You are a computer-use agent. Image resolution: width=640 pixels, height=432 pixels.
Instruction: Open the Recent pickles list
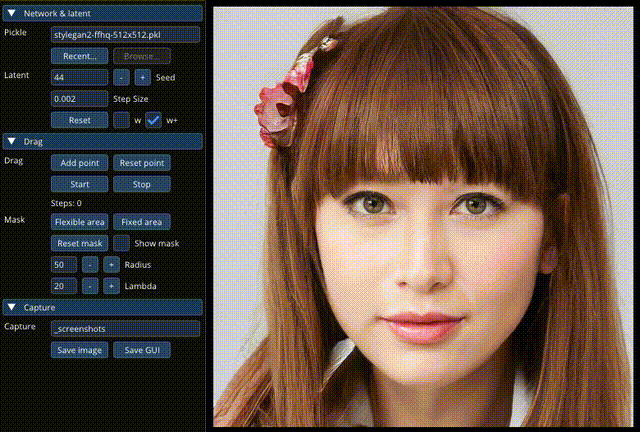click(x=80, y=56)
